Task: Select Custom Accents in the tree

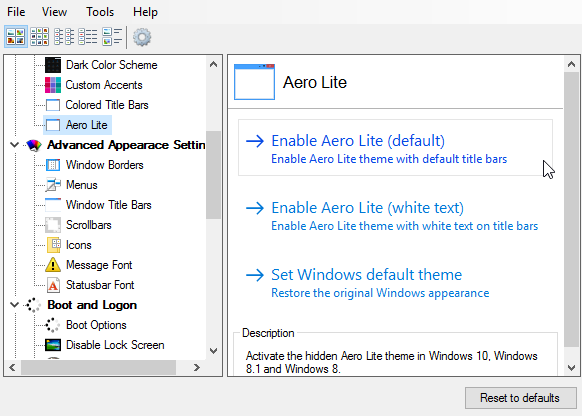Action: click(104, 85)
